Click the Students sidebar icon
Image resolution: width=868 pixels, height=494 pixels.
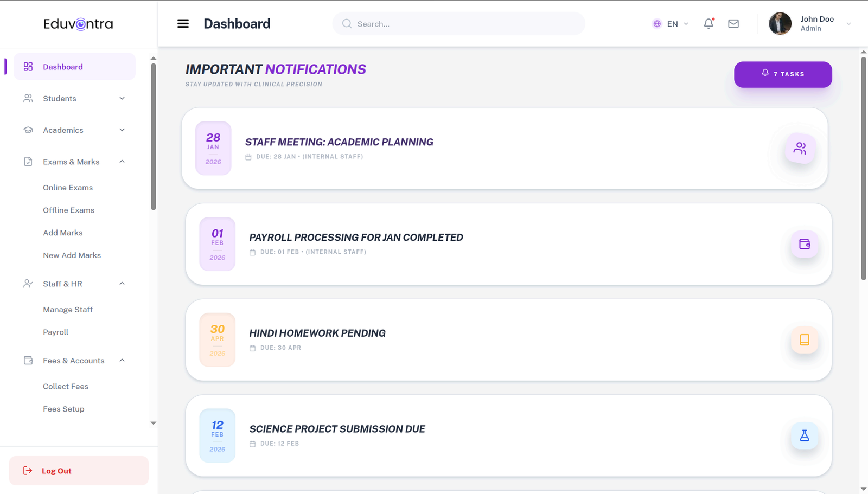pyautogui.click(x=28, y=98)
